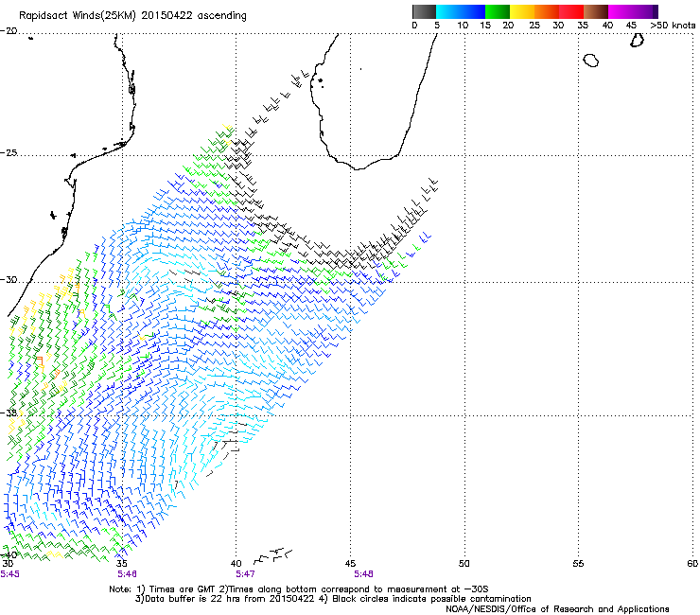Click the longitude label 45
This screenshot has height=615, width=700.
(350, 564)
